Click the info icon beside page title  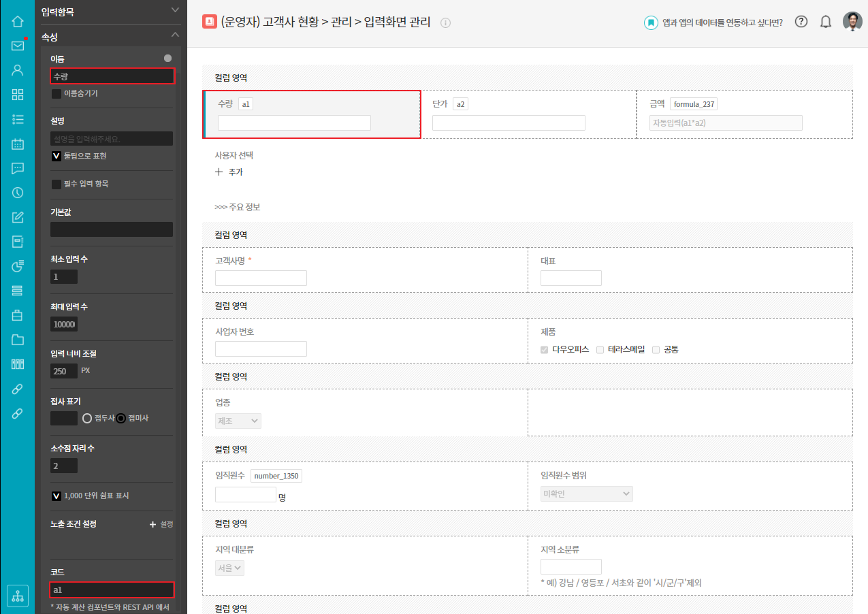[446, 22]
